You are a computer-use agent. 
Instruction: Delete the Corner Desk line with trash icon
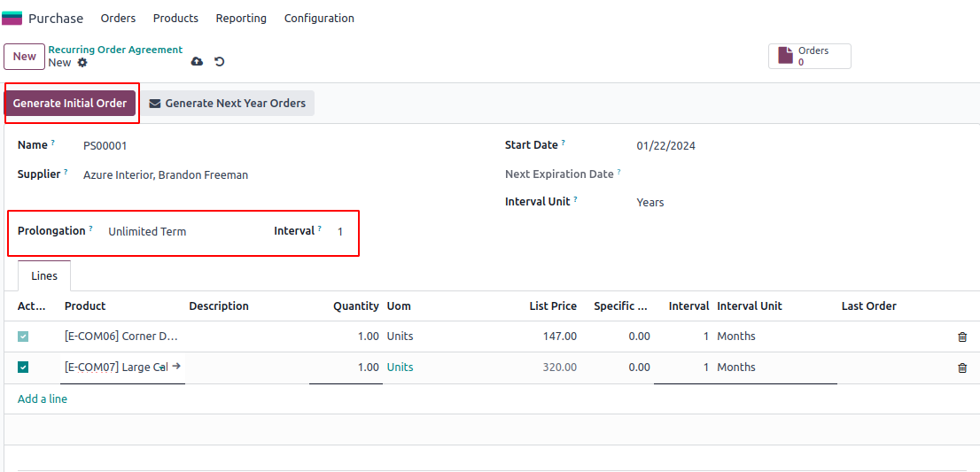point(962,337)
